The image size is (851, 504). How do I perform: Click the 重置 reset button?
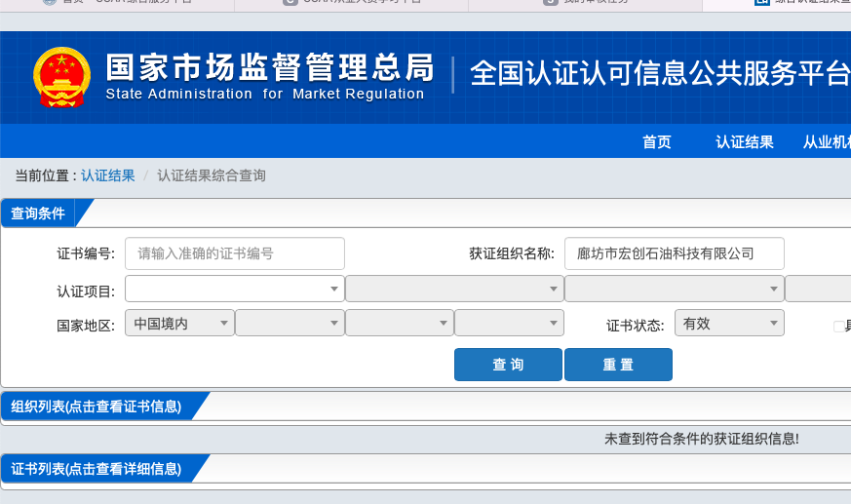pos(618,365)
